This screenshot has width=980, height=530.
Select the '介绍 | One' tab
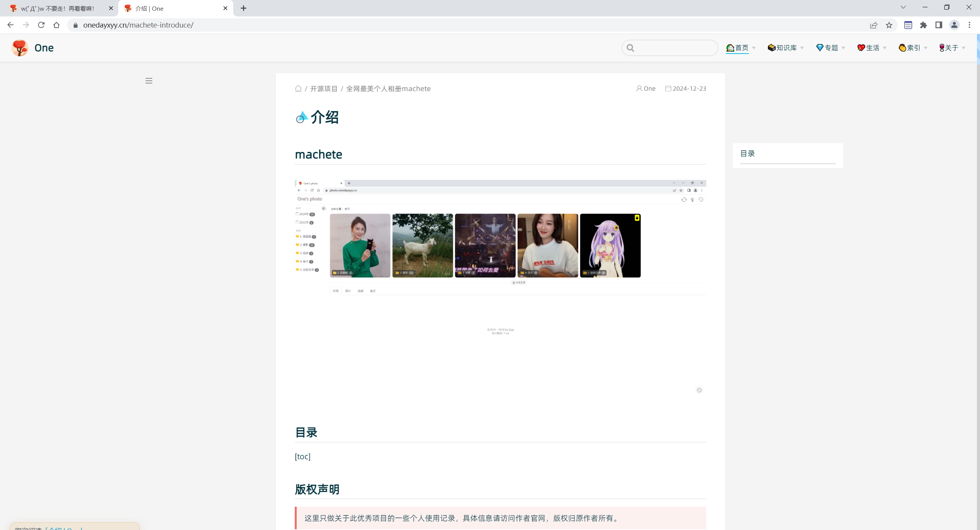click(175, 8)
